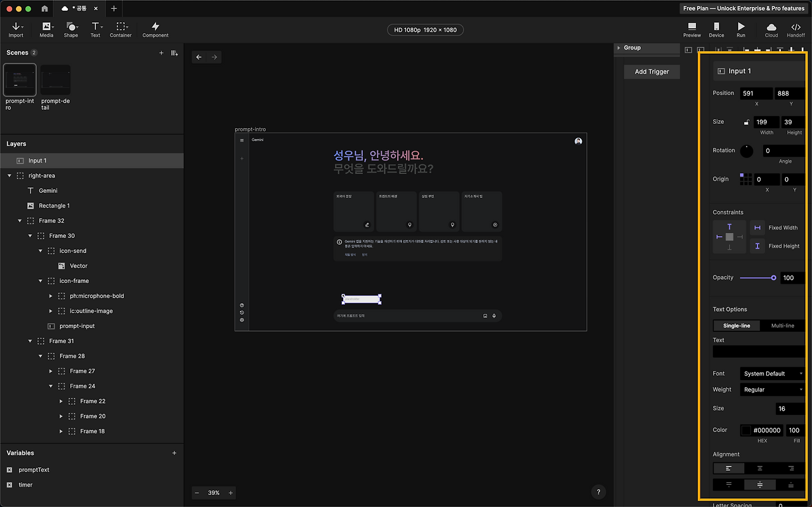Open the Cloud option
The height and width of the screenshot is (507, 812).
click(771, 29)
